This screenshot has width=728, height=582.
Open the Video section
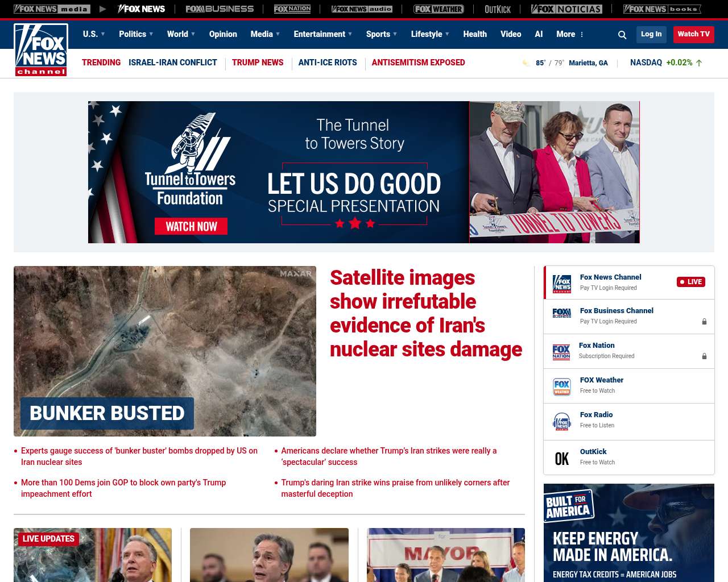click(511, 34)
